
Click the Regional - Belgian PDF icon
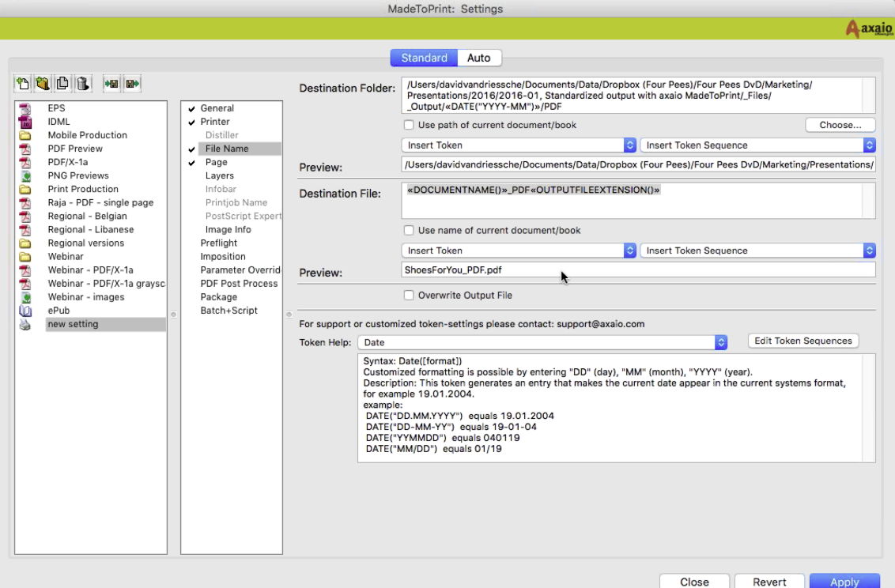(x=25, y=216)
